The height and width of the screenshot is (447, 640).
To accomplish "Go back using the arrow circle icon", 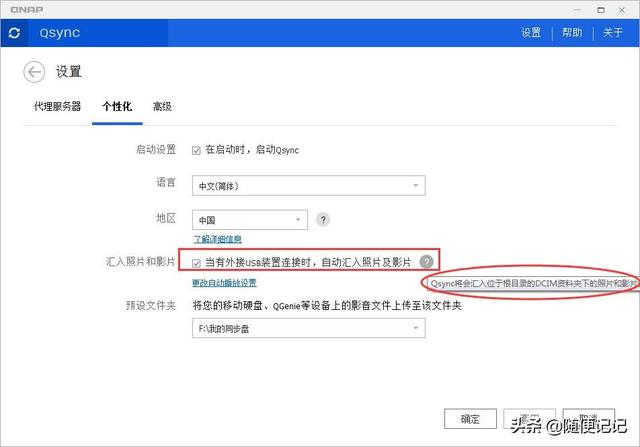I will 34,72.
